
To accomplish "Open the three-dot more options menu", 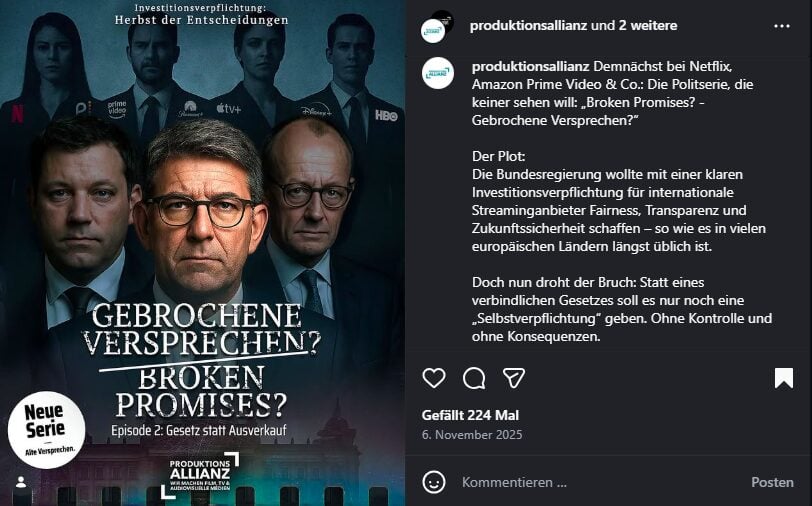I will coord(781,26).
